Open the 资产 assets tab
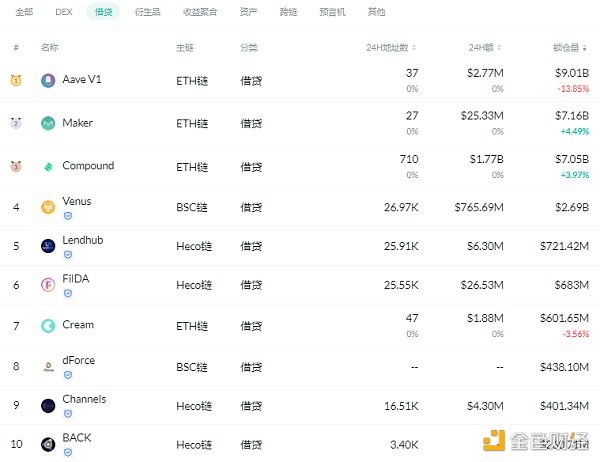 [x=248, y=12]
